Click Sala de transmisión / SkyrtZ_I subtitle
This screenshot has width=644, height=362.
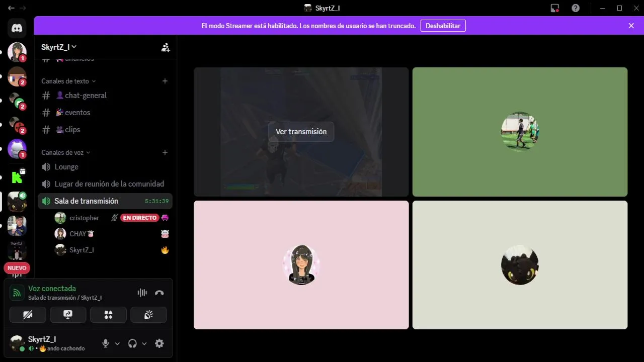click(65, 298)
